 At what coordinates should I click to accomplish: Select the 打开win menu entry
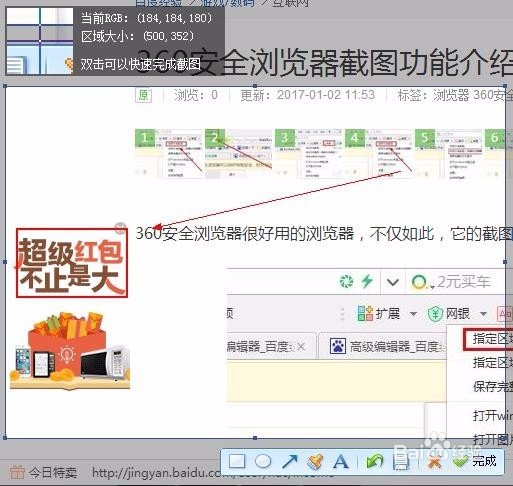[493, 416]
